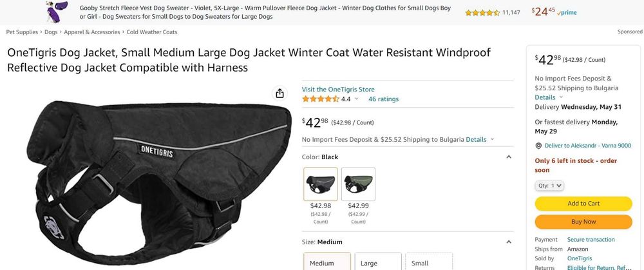
Task: Click the star rating icons
Action: pyautogui.click(x=320, y=99)
